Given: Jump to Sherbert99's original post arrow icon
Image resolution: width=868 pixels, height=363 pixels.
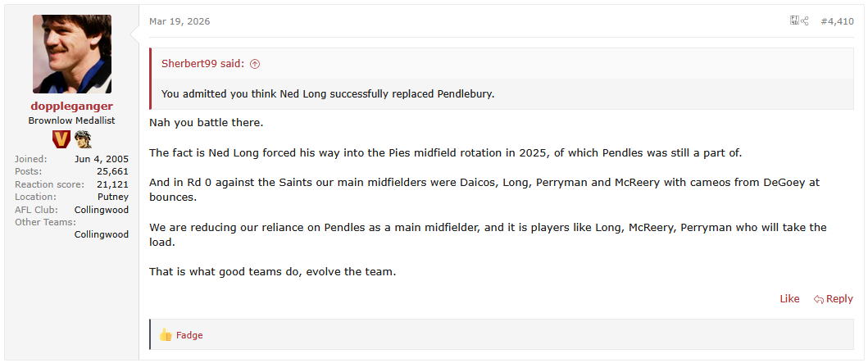Looking at the screenshot, I should 255,64.
